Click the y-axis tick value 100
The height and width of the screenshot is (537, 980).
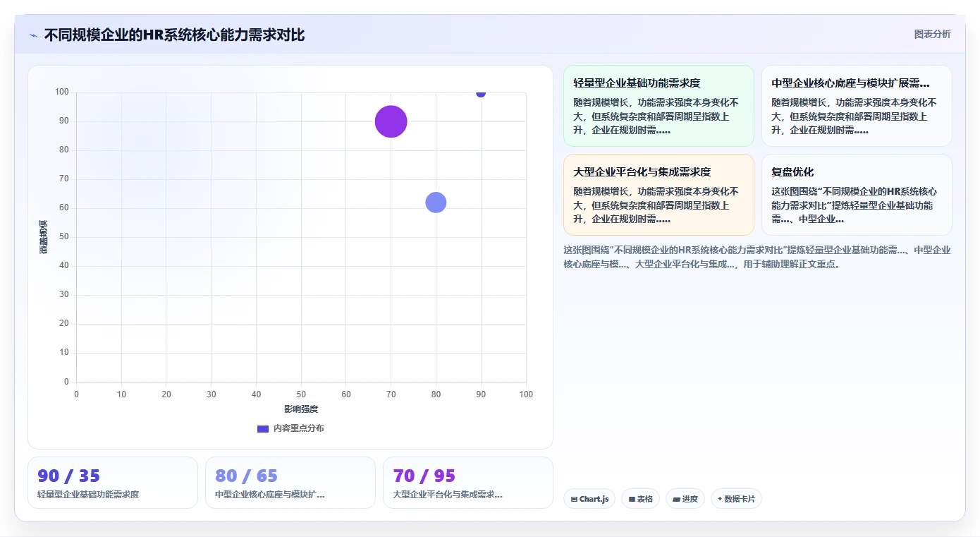point(62,92)
